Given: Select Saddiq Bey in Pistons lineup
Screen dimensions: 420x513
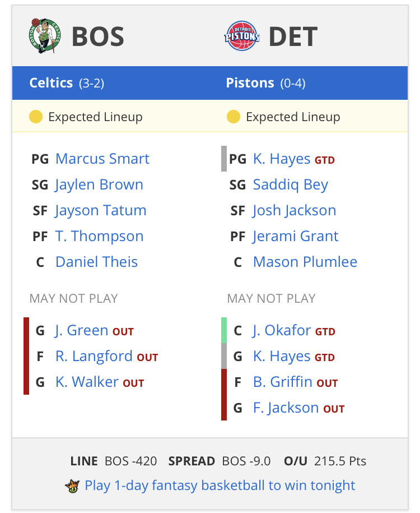Looking at the screenshot, I should pyautogui.click(x=290, y=184).
